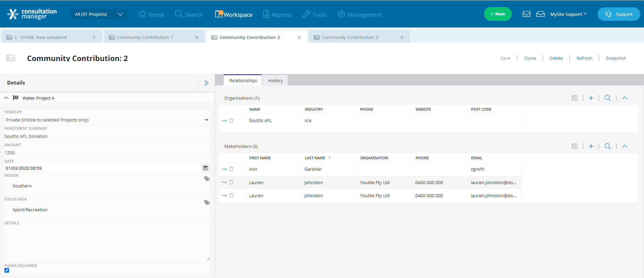Click the Souths AFL name cell
Image resolution: width=644 pixels, height=278 pixels.
272,120
